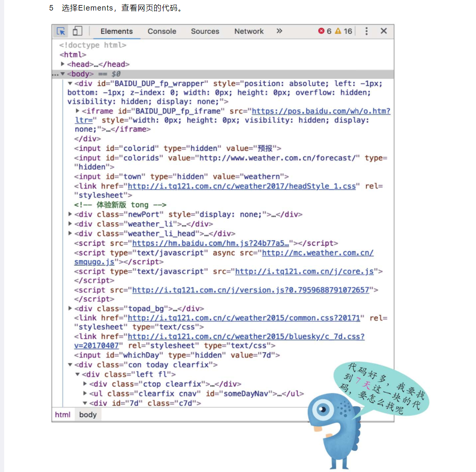Expand the someDayNav ul node

click(x=85, y=393)
